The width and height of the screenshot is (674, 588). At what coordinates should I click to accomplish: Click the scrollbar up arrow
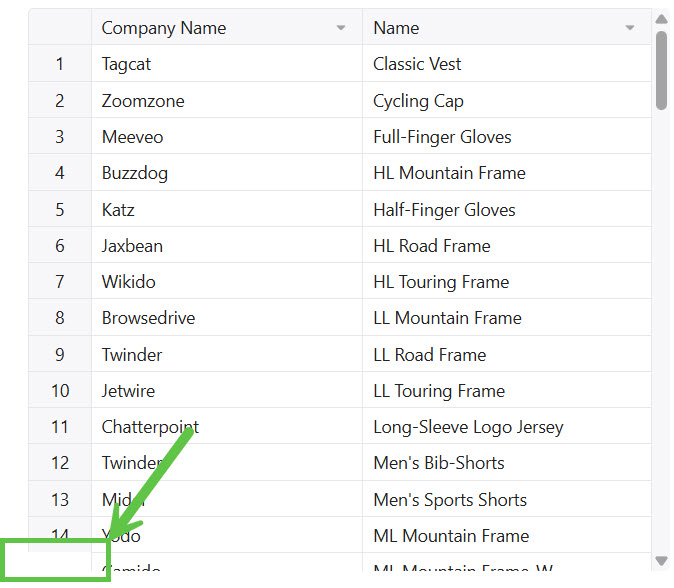pyautogui.click(x=661, y=18)
